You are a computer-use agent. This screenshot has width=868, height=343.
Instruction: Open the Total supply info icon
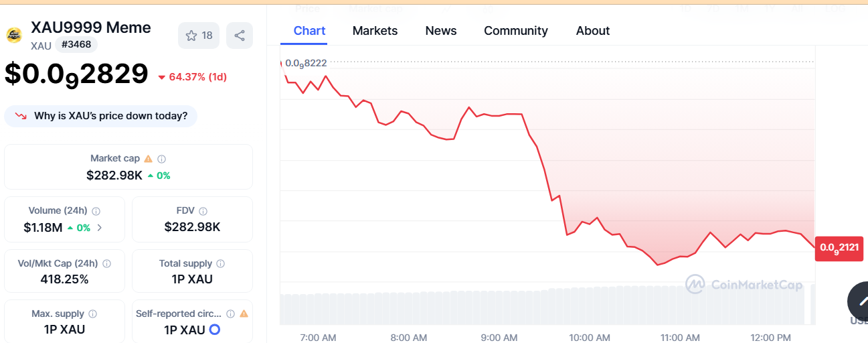[220, 264]
